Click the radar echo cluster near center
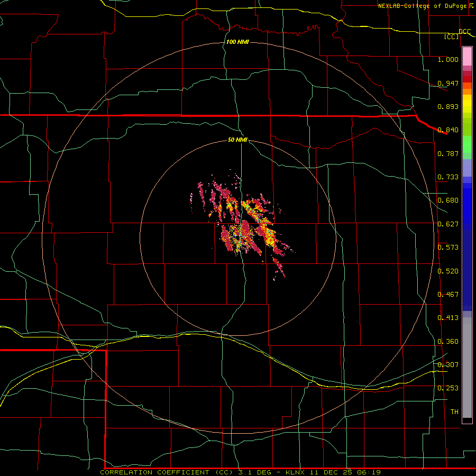The width and height of the screenshot is (476, 476). (x=243, y=225)
